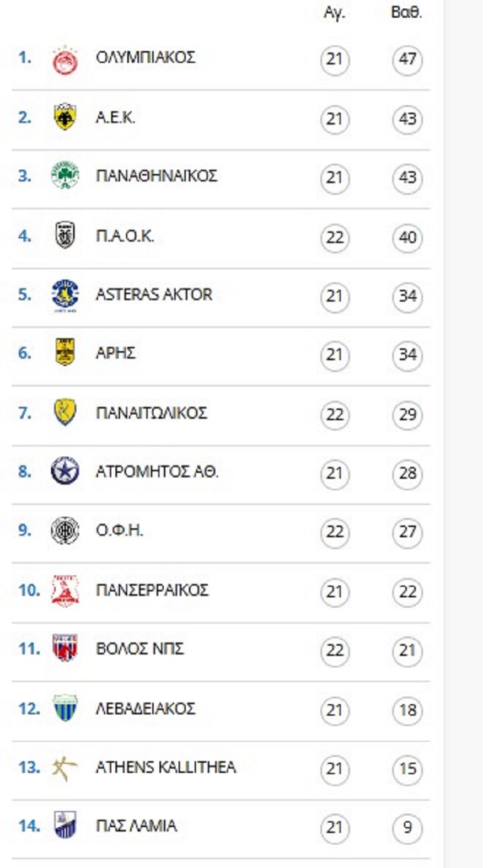The width and height of the screenshot is (483, 868).
Task: Click the Π.Α.Ο.Κ. black crest
Action: click(x=65, y=237)
